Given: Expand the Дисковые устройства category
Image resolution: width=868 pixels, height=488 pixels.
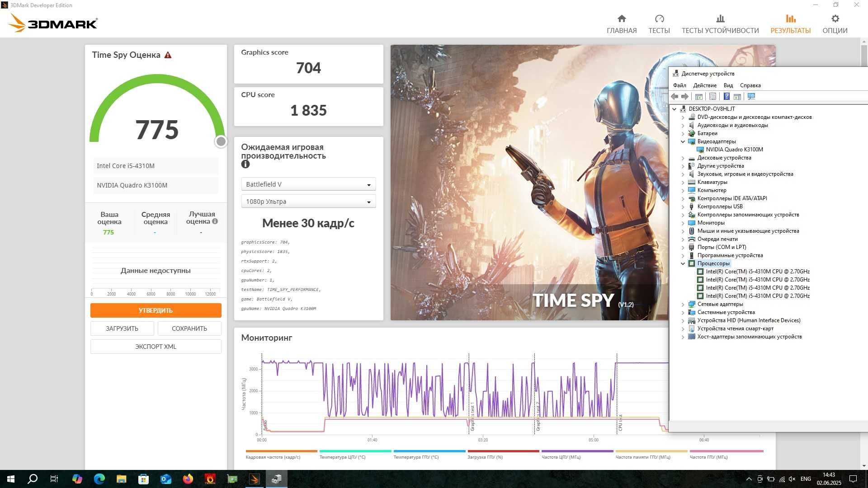Looking at the screenshot, I should click(x=683, y=158).
